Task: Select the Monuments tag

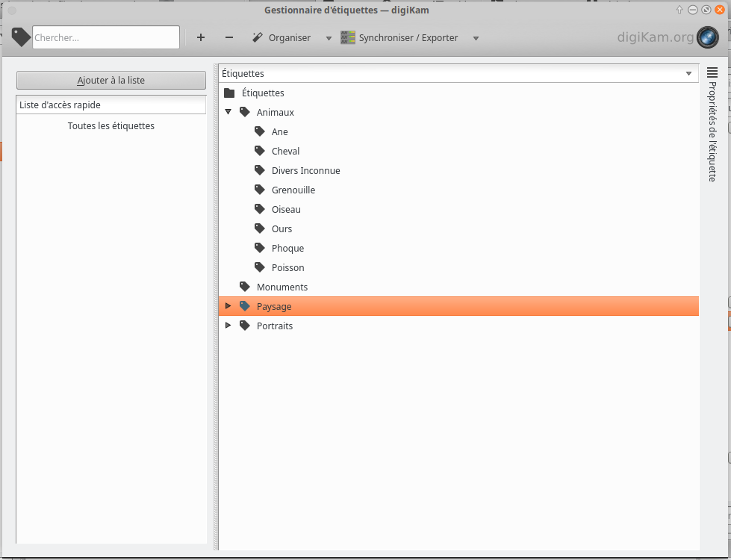Action: (x=282, y=287)
